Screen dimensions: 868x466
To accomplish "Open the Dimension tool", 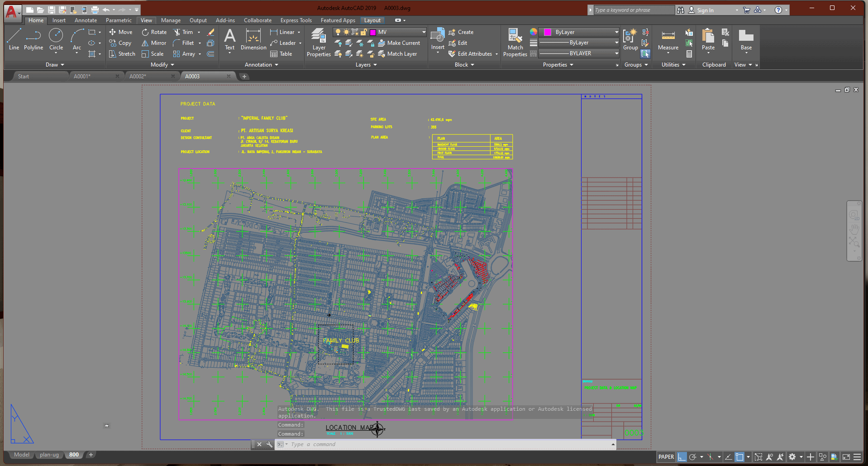I will [x=253, y=40].
